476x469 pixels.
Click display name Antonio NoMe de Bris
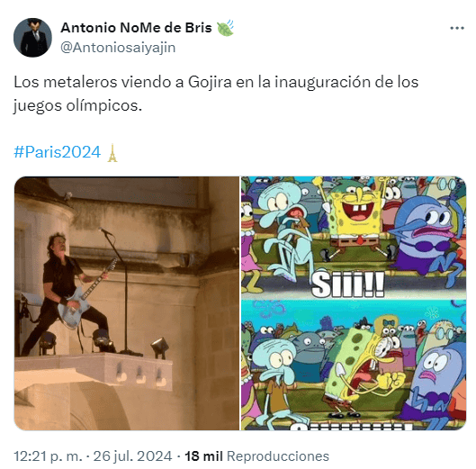pos(136,28)
